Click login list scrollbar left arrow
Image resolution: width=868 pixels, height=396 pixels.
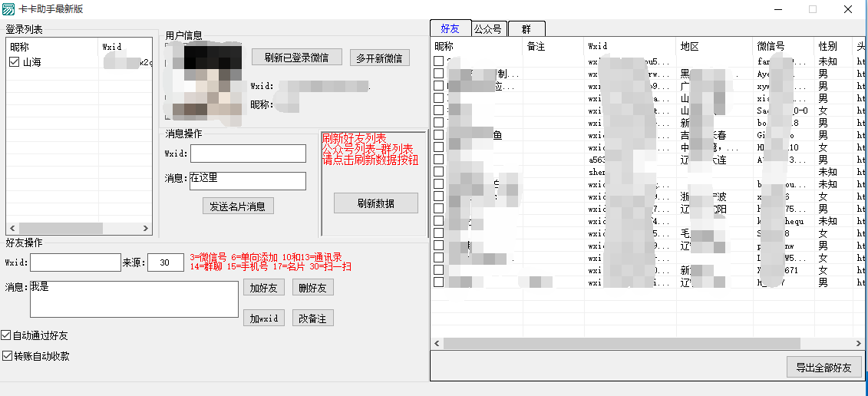12,228
